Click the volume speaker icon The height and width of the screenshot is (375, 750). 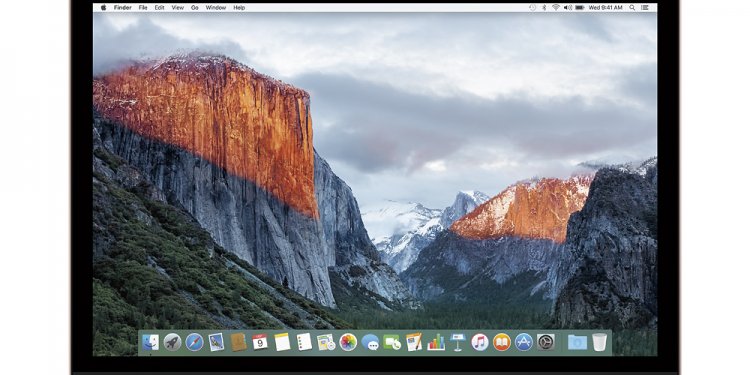(568, 8)
